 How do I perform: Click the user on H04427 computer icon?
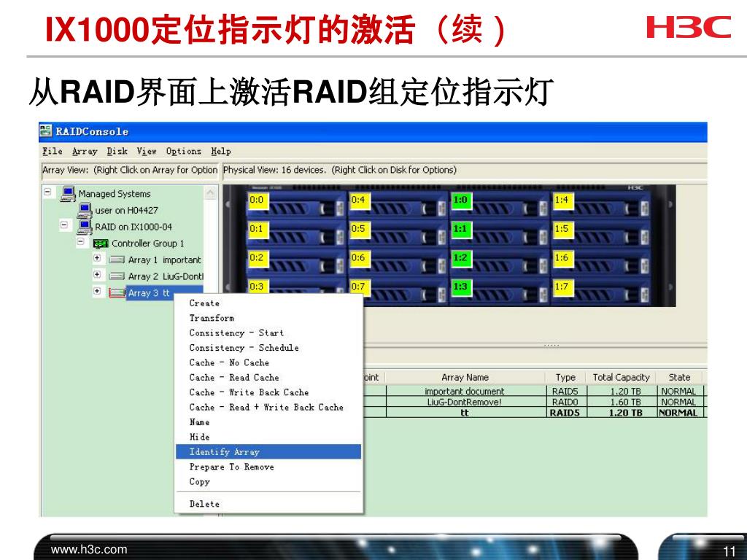85,210
